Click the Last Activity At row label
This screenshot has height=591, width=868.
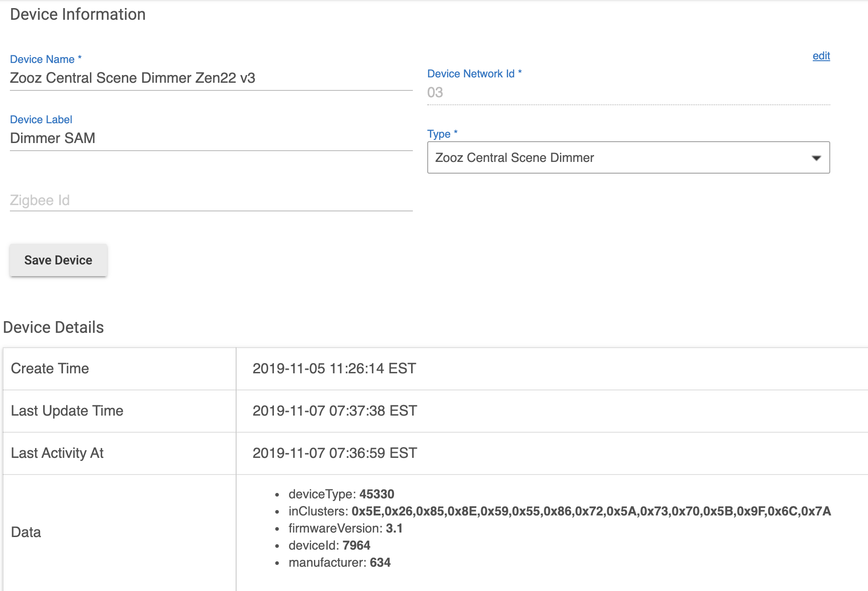[57, 453]
